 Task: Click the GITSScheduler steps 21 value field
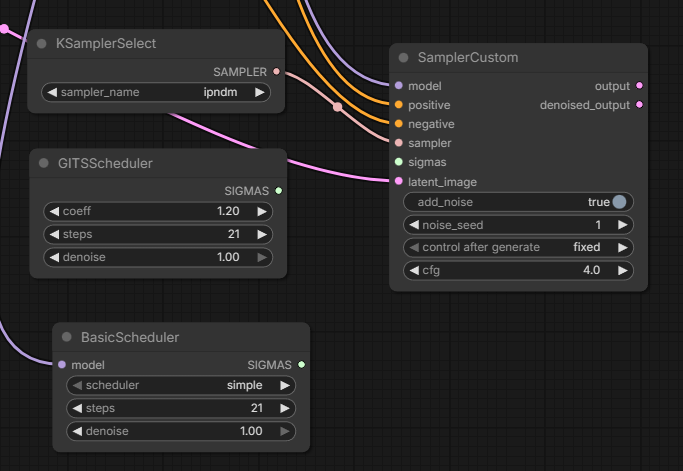coord(158,234)
